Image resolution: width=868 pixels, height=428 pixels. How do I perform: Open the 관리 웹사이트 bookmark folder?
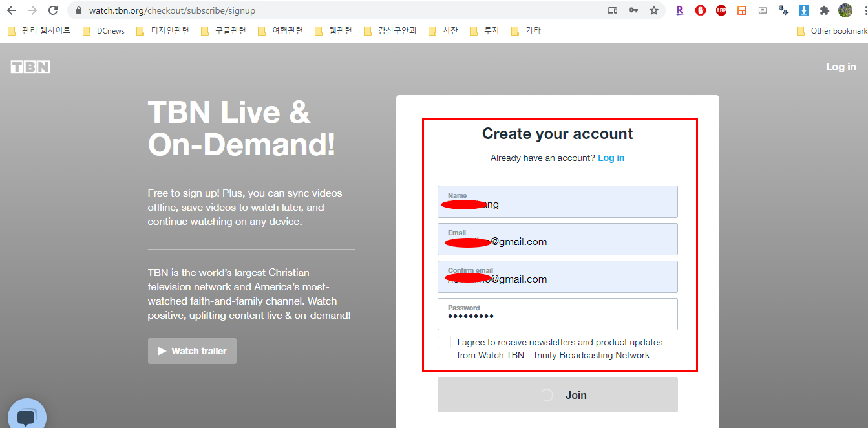coord(39,30)
